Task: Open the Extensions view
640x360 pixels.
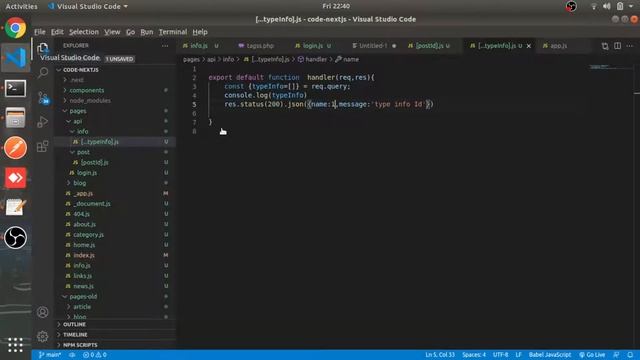Action: click(42, 146)
